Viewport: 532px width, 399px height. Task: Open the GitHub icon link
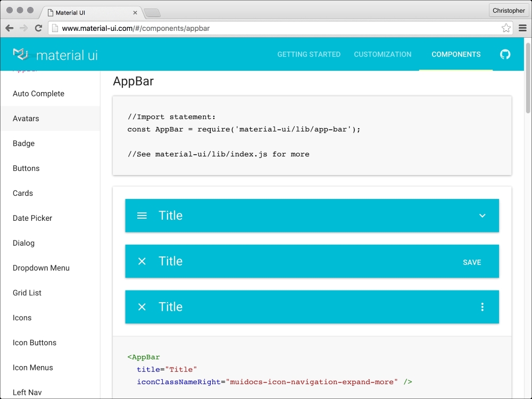pos(505,54)
